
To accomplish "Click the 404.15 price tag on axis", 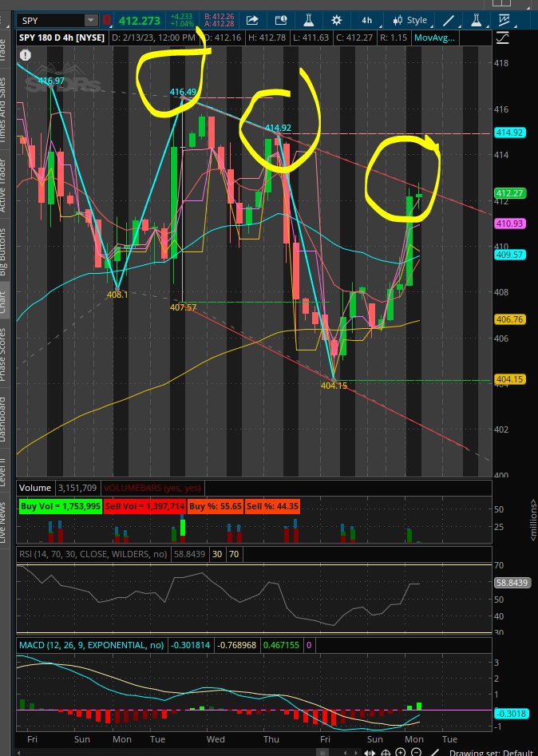I will tap(509, 379).
